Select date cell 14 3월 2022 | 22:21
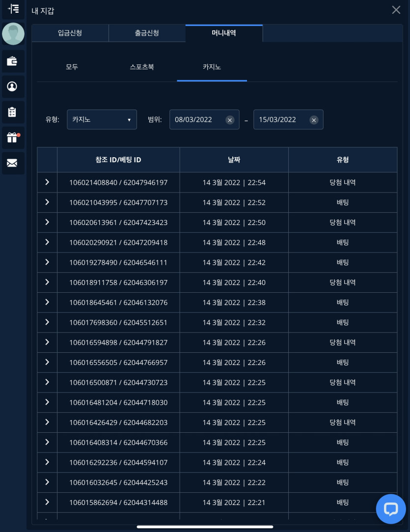The width and height of the screenshot is (410, 532). (234, 503)
